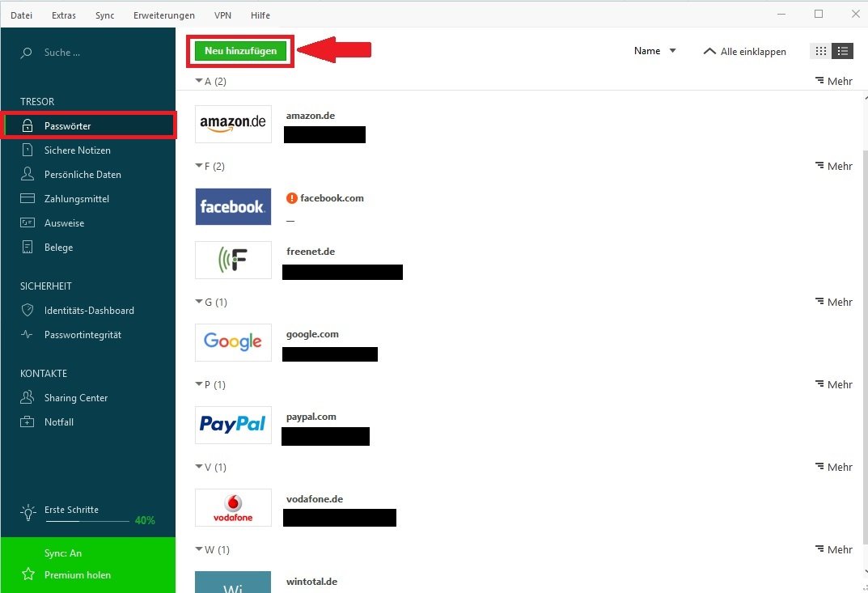868x593 pixels.
Task: Select the facebook.com entry name
Action: click(332, 198)
